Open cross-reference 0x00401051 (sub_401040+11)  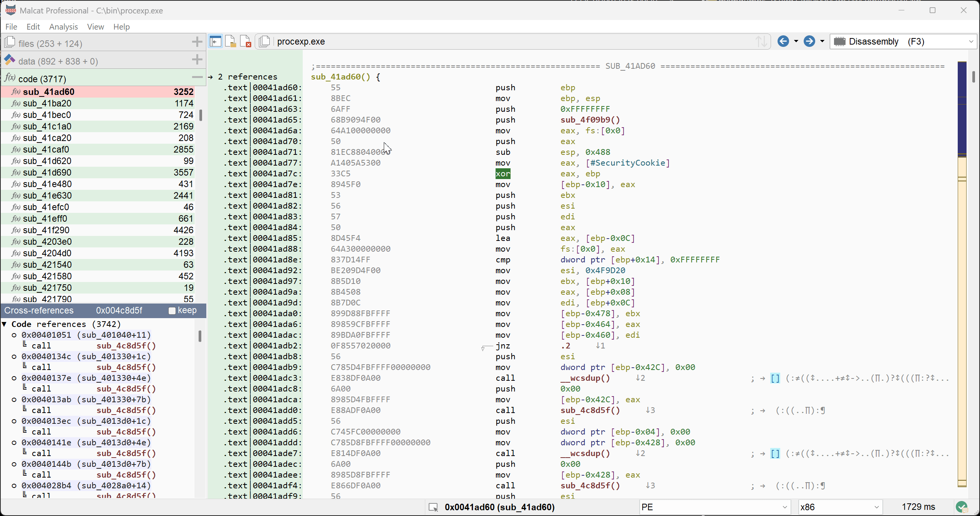point(86,335)
